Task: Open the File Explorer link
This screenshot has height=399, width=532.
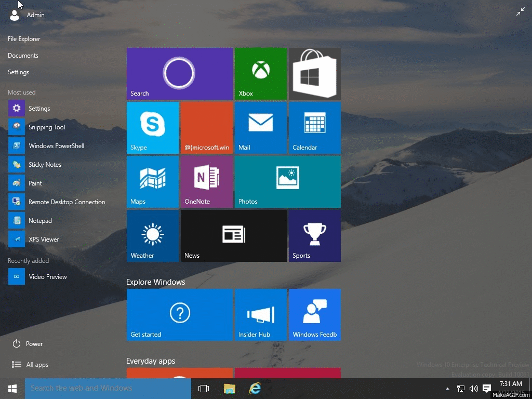Action: tap(24, 39)
